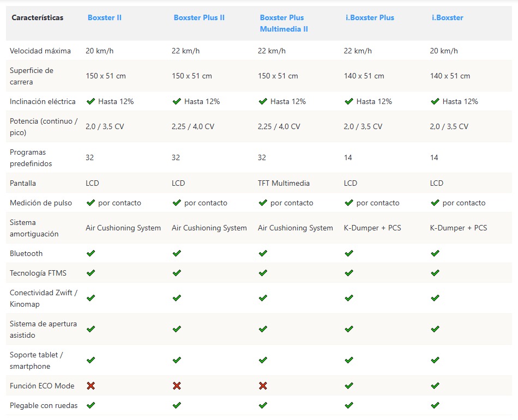Click Plegable con ruedas checkmark for i.Boxster
Viewport: 518px width, 420px height.
435,405
